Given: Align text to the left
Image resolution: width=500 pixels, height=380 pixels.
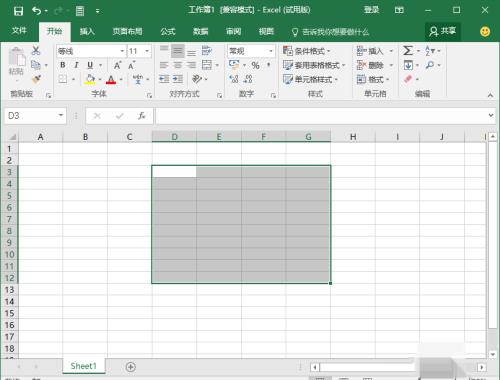Looking at the screenshot, I should coord(164,65).
